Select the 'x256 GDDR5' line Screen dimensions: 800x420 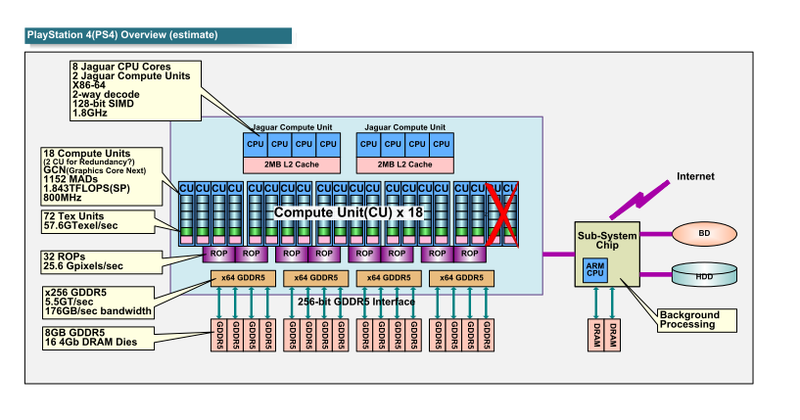coord(76,293)
